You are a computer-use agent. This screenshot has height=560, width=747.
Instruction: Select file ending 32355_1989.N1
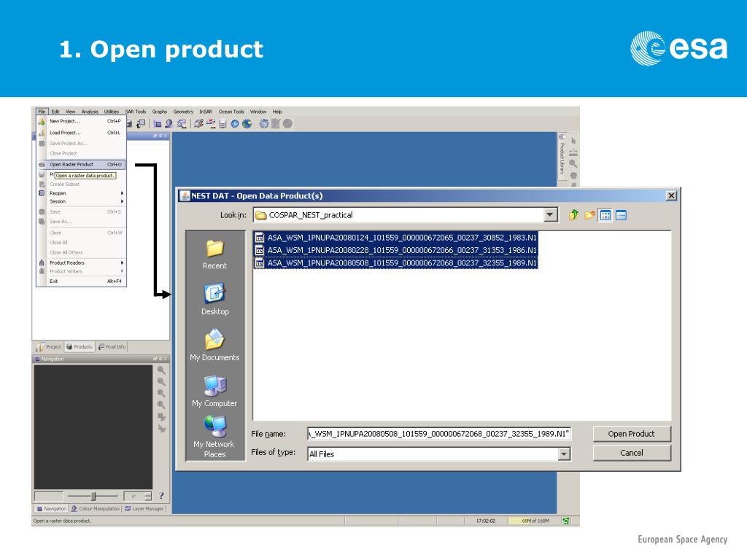[x=396, y=262]
